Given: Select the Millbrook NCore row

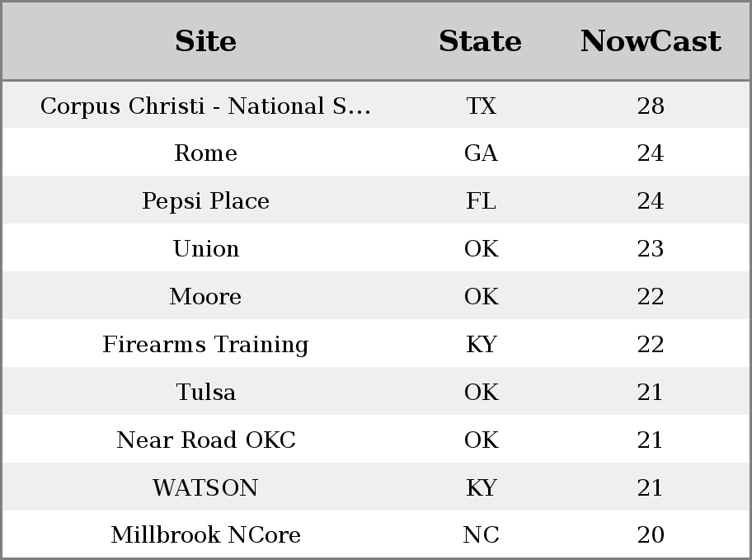Looking at the screenshot, I should (376, 534).
